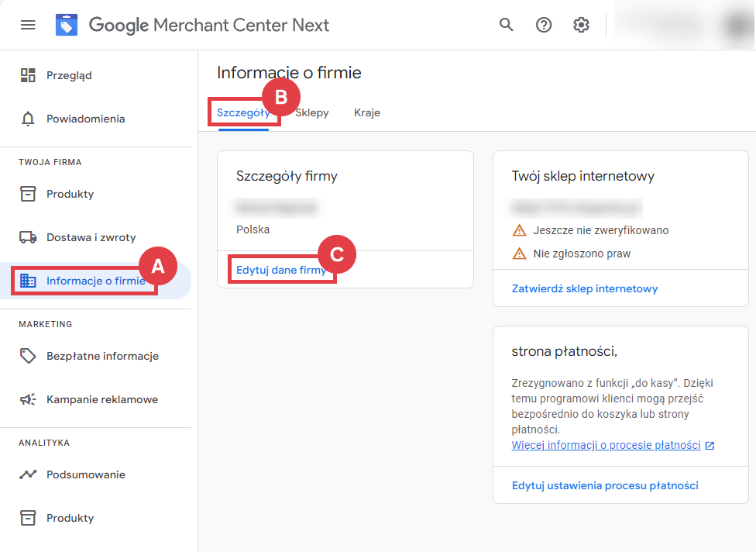Image resolution: width=756 pixels, height=552 pixels.
Task: Open the search magnifier icon
Action: pos(506,25)
